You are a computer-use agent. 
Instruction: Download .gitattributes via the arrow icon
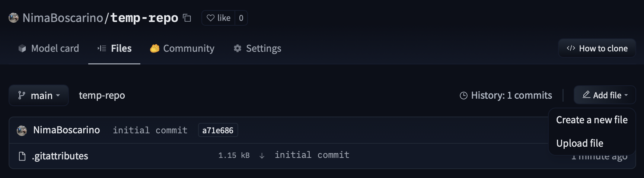[262, 156]
